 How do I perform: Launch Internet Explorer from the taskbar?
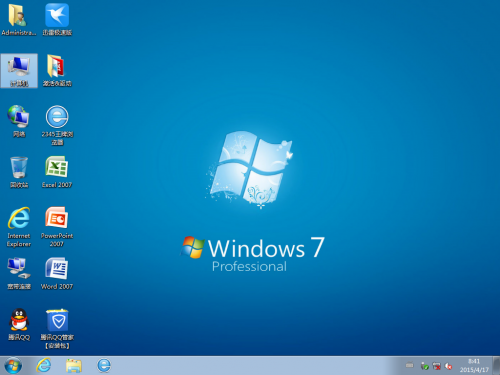[x=44, y=366]
